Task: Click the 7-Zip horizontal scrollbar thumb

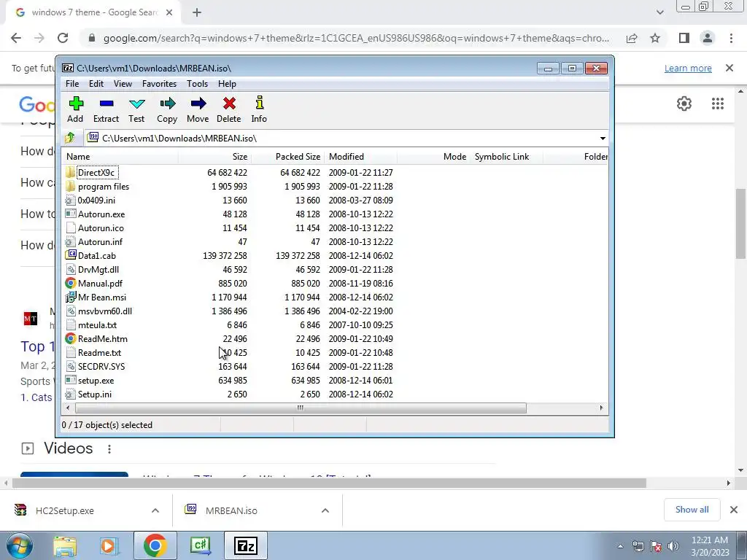Action: (x=300, y=408)
